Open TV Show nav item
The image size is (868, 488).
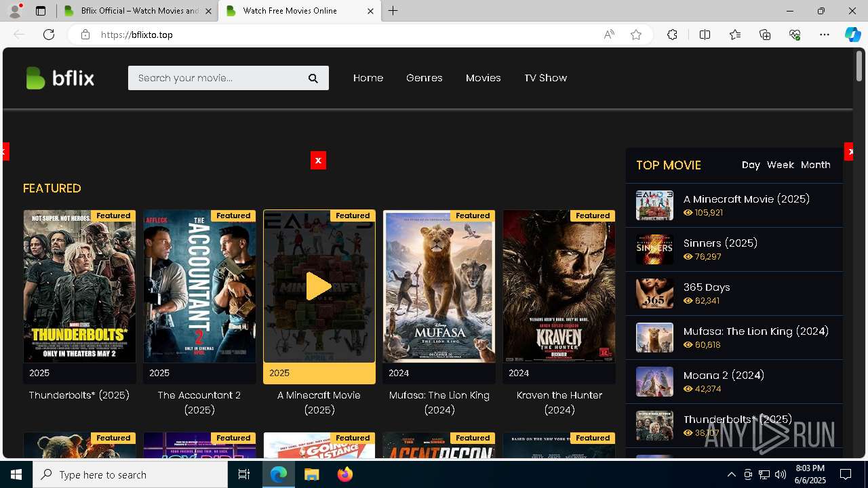pyautogui.click(x=546, y=78)
